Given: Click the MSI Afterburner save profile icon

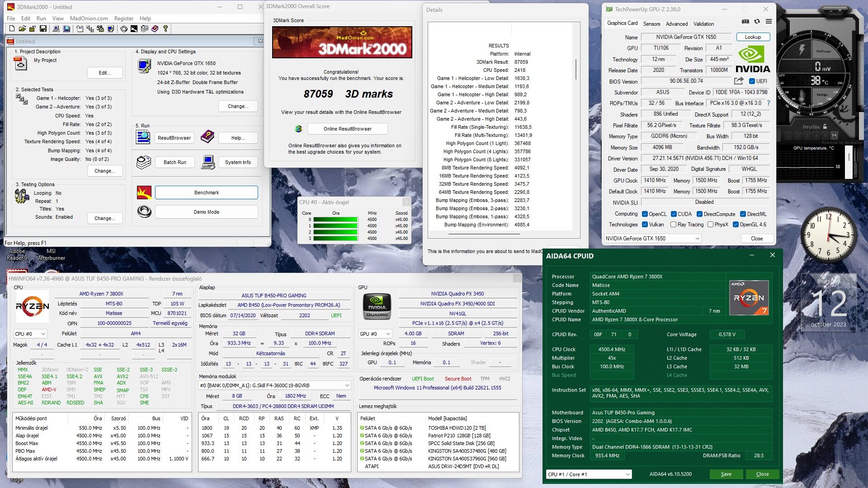Looking at the screenshot, I should click(x=834, y=136).
